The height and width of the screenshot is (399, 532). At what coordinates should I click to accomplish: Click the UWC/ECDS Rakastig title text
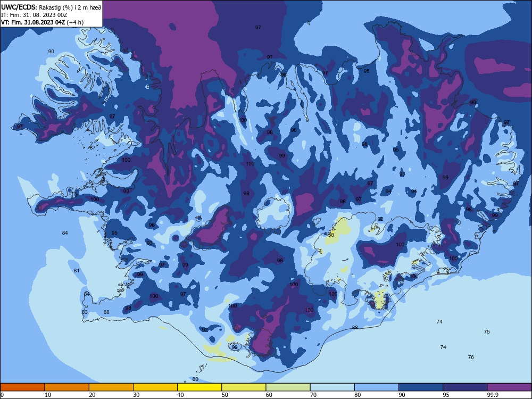pos(51,7)
